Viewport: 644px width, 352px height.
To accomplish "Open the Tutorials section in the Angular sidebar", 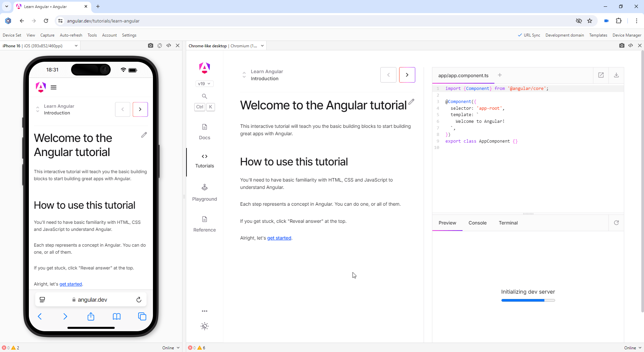I will coord(204,161).
